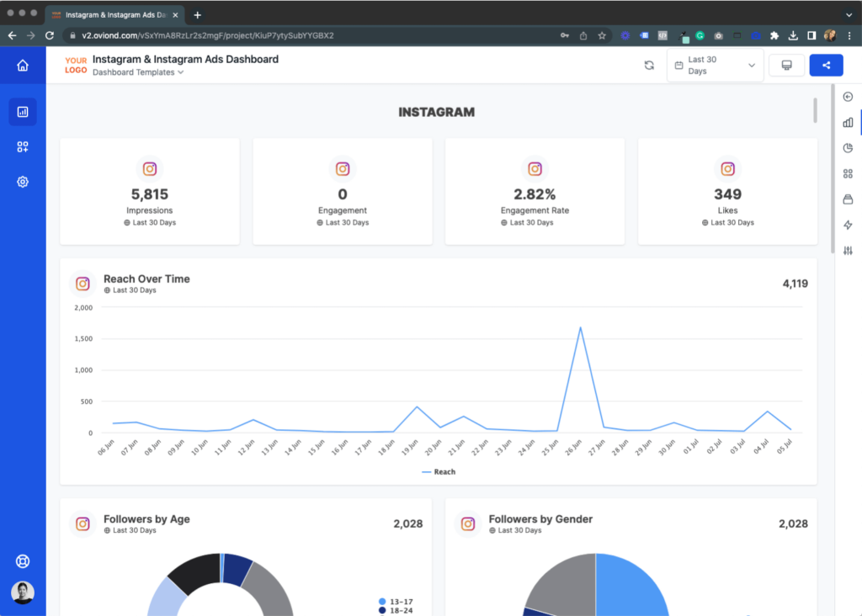This screenshot has height=616, width=862.
Task: Click the browser address bar URL
Action: coord(208,35)
